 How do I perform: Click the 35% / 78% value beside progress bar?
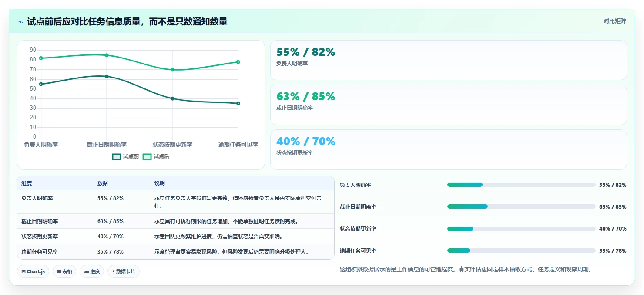click(613, 251)
